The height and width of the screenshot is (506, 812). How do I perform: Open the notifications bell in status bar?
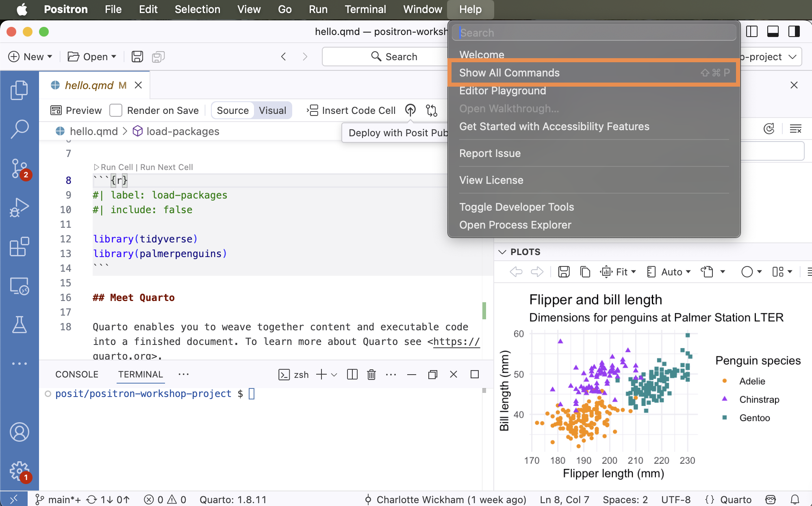[x=795, y=499]
